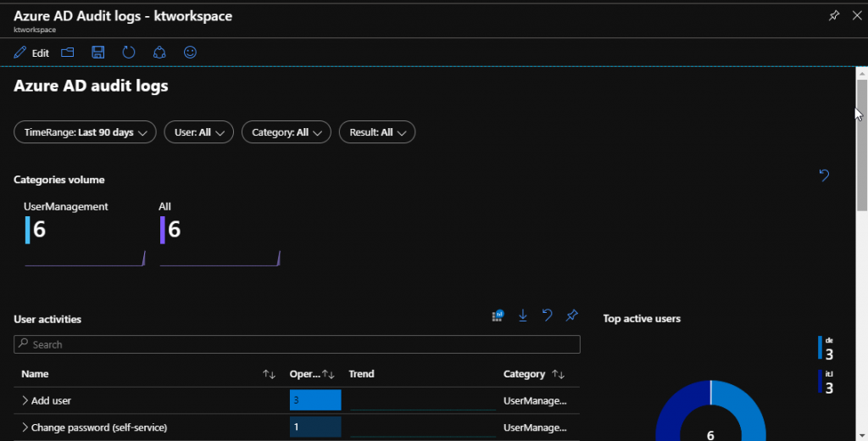868x441 pixels.
Task: Refresh the workbook using the circular arrow icon
Action: [129, 53]
